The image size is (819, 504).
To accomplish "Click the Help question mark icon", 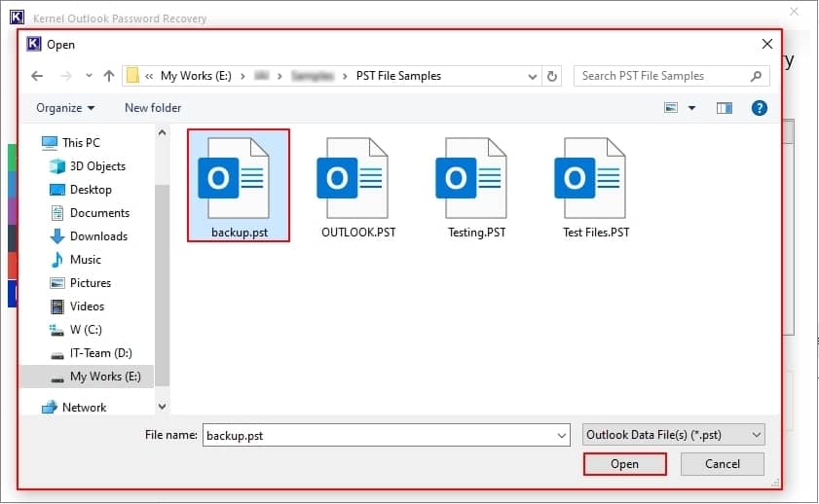I will click(x=760, y=108).
